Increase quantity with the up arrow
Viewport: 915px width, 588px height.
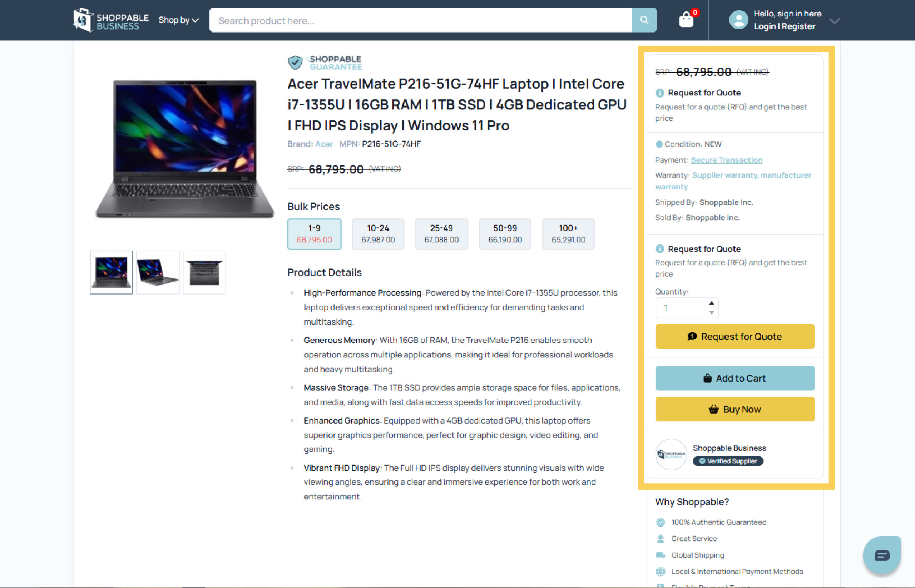711,303
